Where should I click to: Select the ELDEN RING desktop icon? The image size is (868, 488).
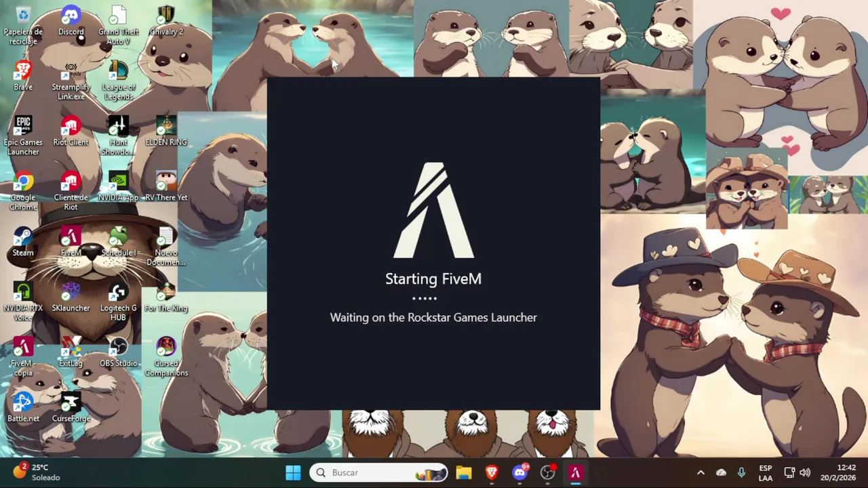pyautogui.click(x=165, y=132)
